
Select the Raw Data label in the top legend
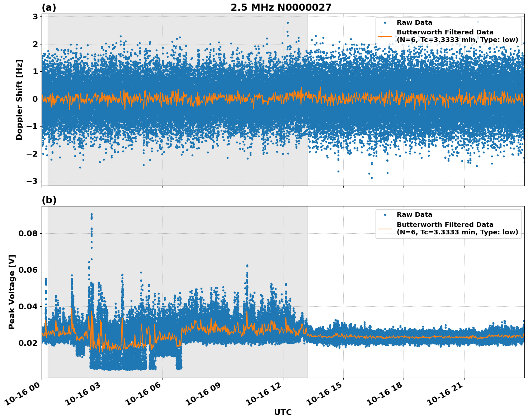pyautogui.click(x=414, y=23)
